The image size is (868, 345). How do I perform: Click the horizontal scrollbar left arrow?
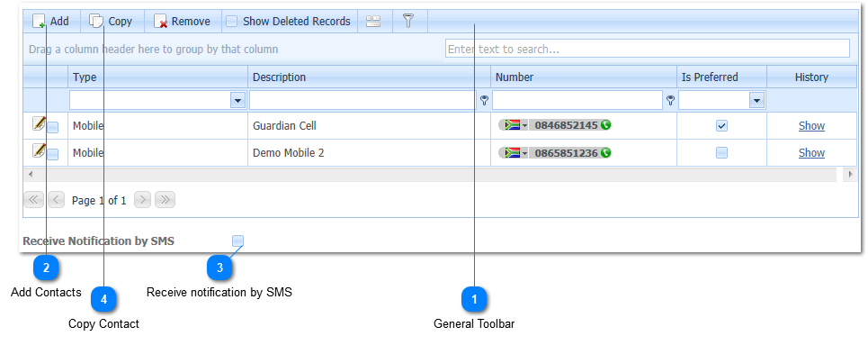pos(30,174)
